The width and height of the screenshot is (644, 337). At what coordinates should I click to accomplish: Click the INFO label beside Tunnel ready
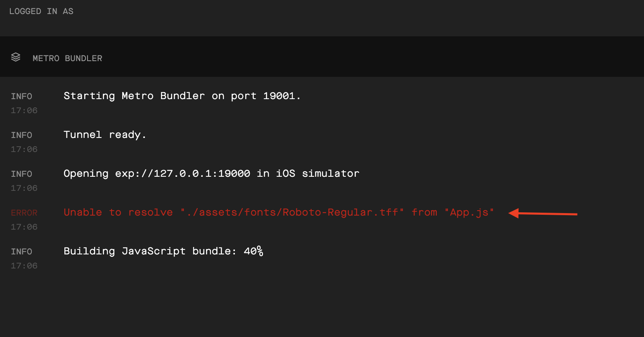[x=21, y=135]
